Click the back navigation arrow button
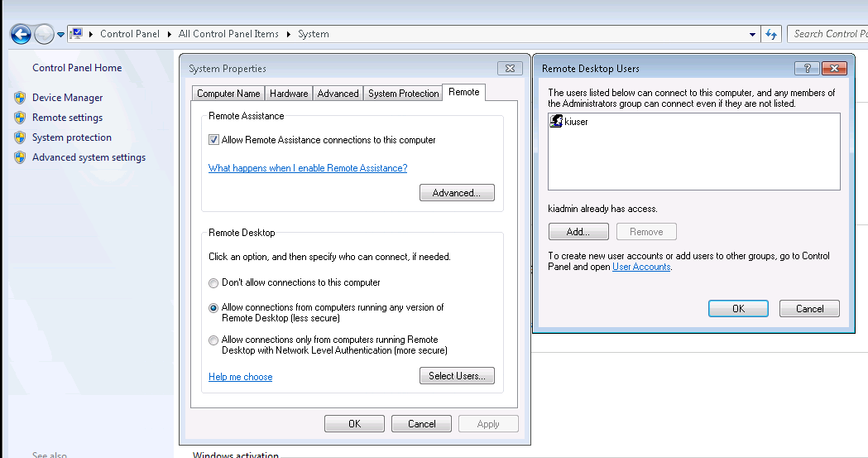 click(x=21, y=34)
